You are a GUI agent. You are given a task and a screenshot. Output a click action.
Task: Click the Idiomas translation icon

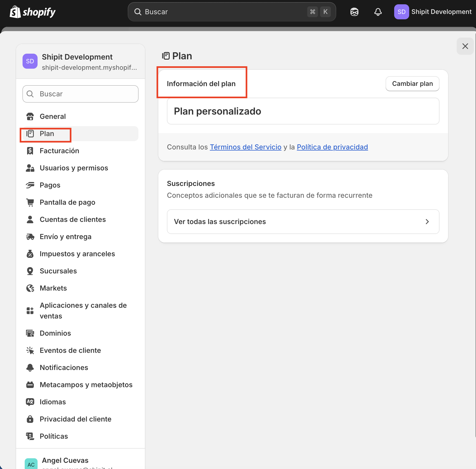[x=30, y=402]
